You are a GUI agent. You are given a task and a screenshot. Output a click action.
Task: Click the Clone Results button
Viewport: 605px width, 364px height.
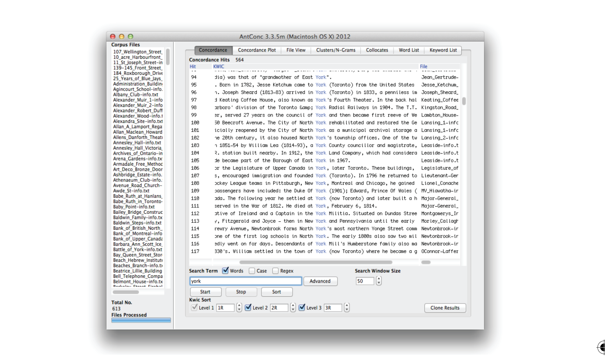pos(445,308)
